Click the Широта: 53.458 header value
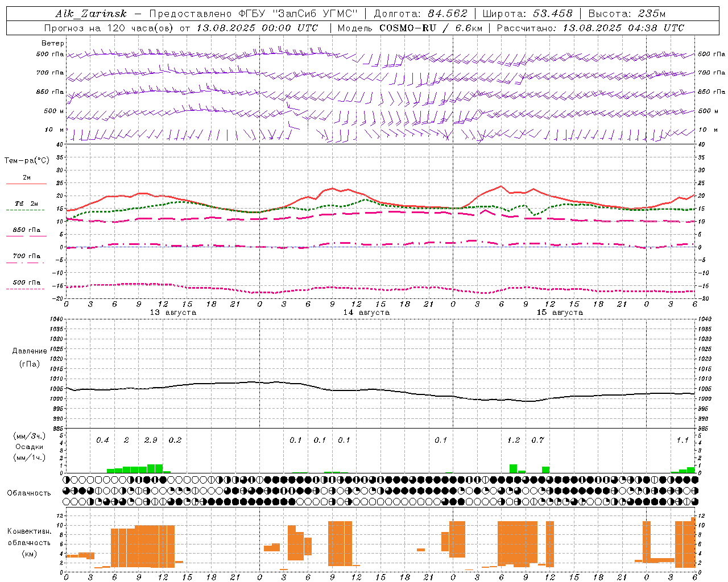The height and width of the screenshot is (582, 728). pyautogui.click(x=527, y=14)
